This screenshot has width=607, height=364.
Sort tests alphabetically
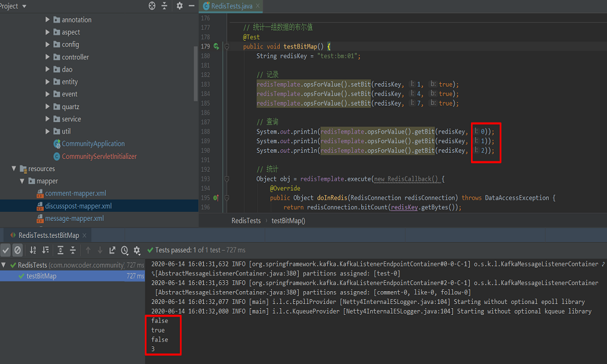pyautogui.click(x=33, y=251)
